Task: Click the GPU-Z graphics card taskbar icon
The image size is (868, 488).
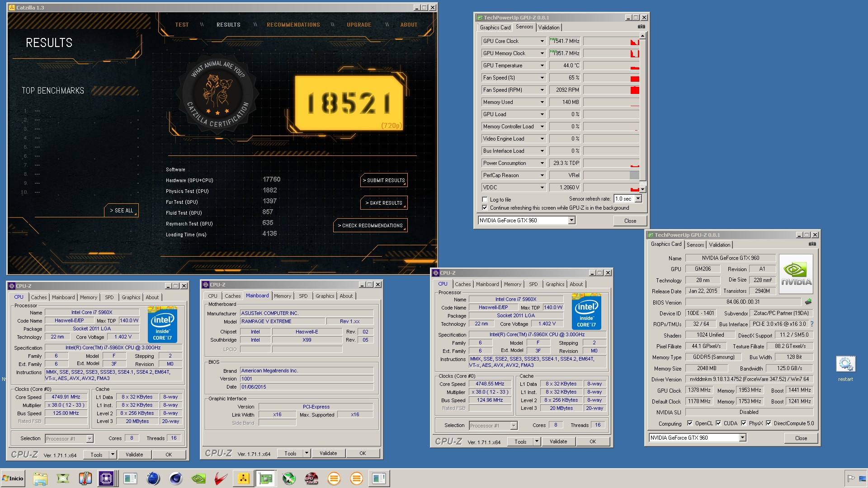Action: click(x=266, y=479)
